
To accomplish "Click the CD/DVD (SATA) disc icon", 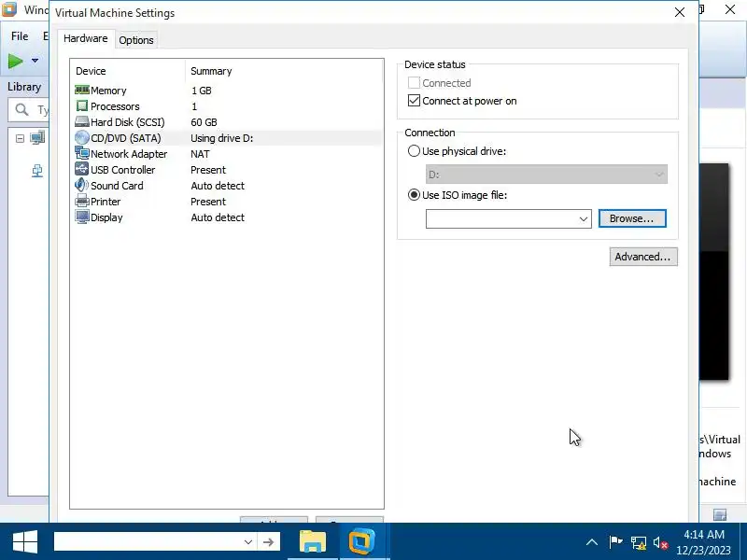I will 82,137.
